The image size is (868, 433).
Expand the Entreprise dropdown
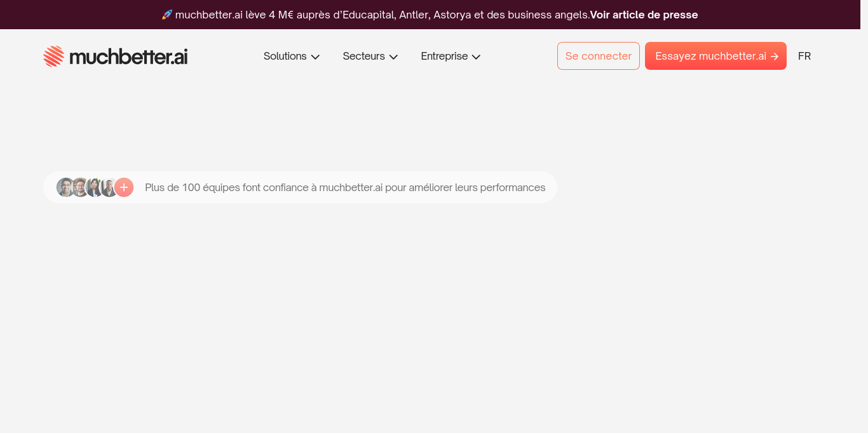click(476, 57)
